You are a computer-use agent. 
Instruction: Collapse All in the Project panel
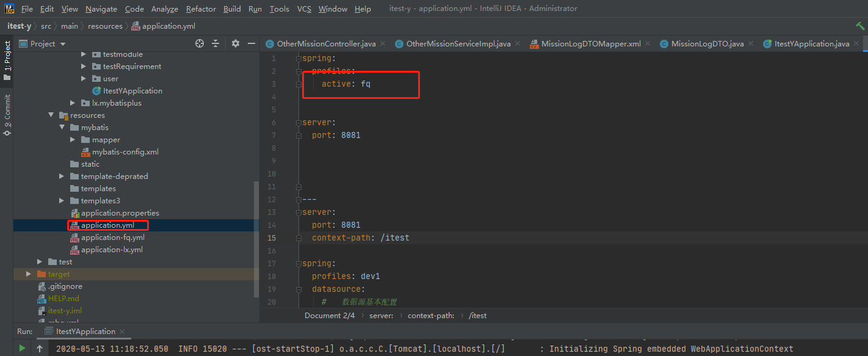point(215,43)
